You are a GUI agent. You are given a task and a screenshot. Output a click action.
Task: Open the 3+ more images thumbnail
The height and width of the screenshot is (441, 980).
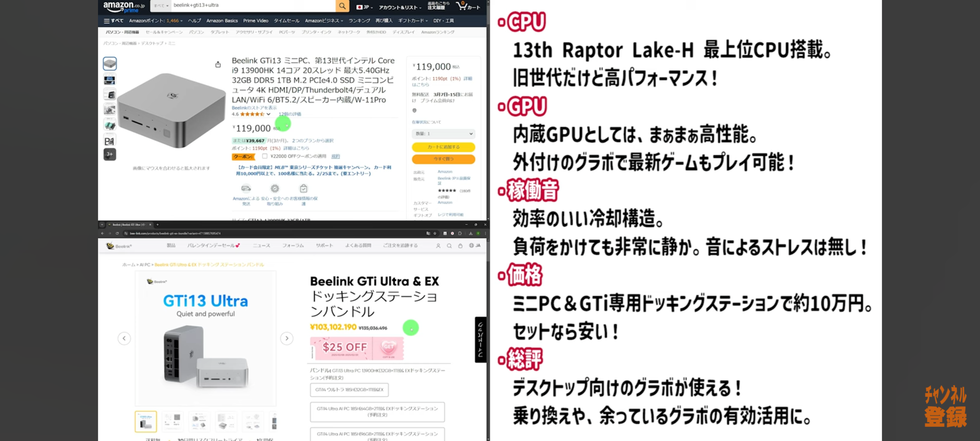[110, 154]
